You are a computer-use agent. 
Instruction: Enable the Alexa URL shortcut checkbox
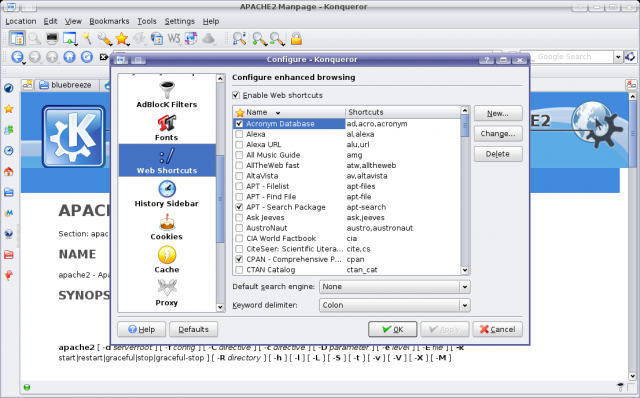pyautogui.click(x=239, y=145)
